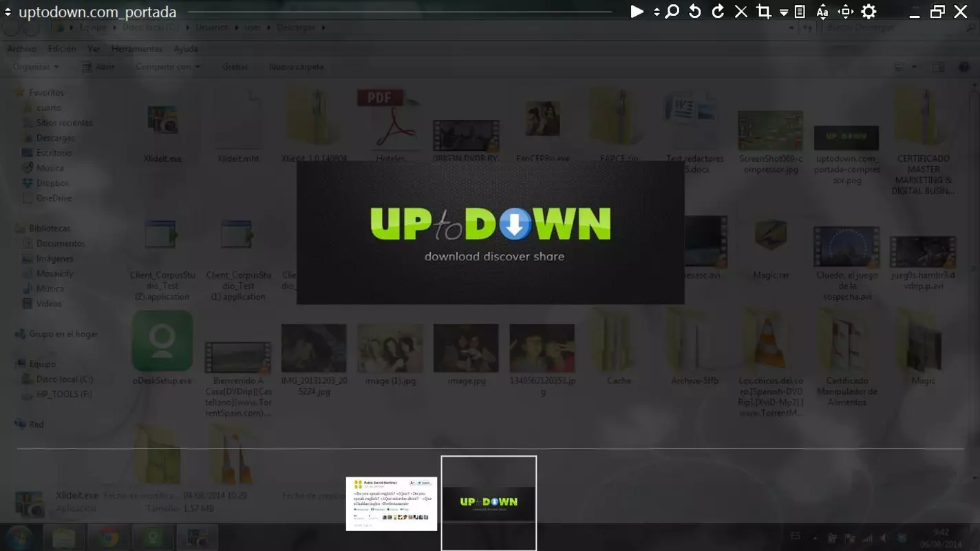Open the arrows menu left of the file name
Screen dimensions: 980x551
[x=8, y=12]
